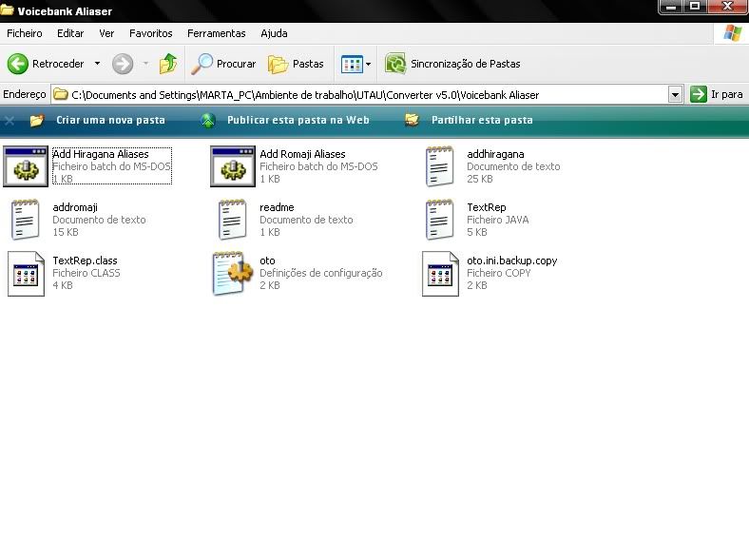Viewport: 749px width, 560px height.
Task: Expand the address bar dropdown arrow
Action: click(x=675, y=95)
